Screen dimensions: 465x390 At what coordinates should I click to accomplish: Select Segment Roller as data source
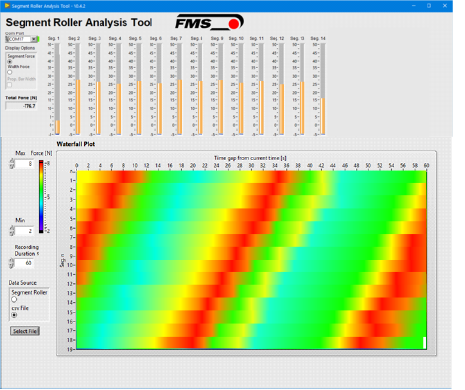(x=14, y=299)
